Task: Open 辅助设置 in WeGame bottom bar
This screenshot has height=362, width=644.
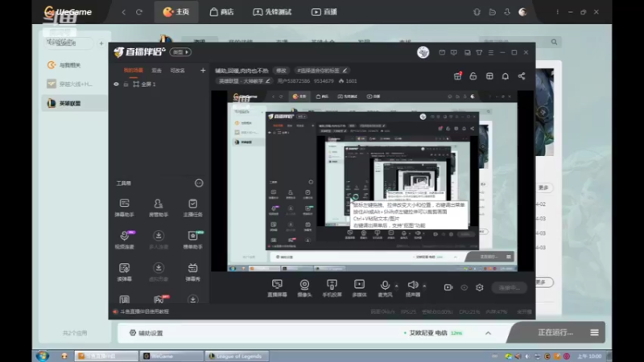Action: pos(147,333)
